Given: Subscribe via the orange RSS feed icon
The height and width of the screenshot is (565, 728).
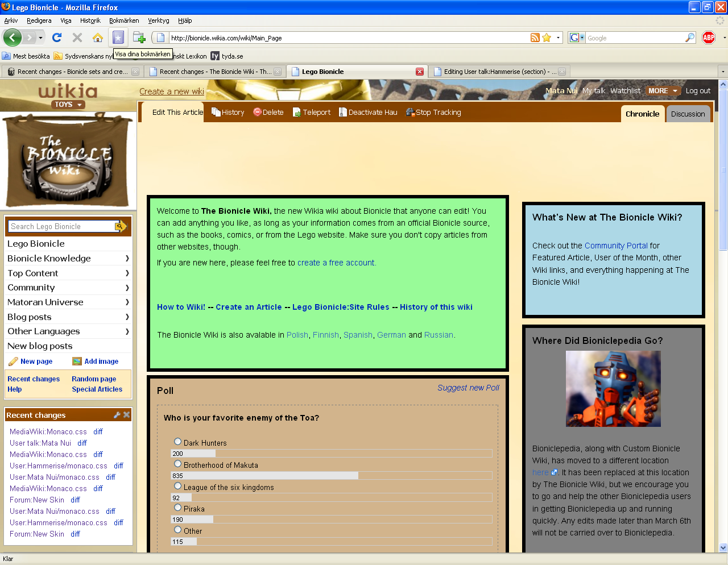Looking at the screenshot, I should click(x=535, y=38).
